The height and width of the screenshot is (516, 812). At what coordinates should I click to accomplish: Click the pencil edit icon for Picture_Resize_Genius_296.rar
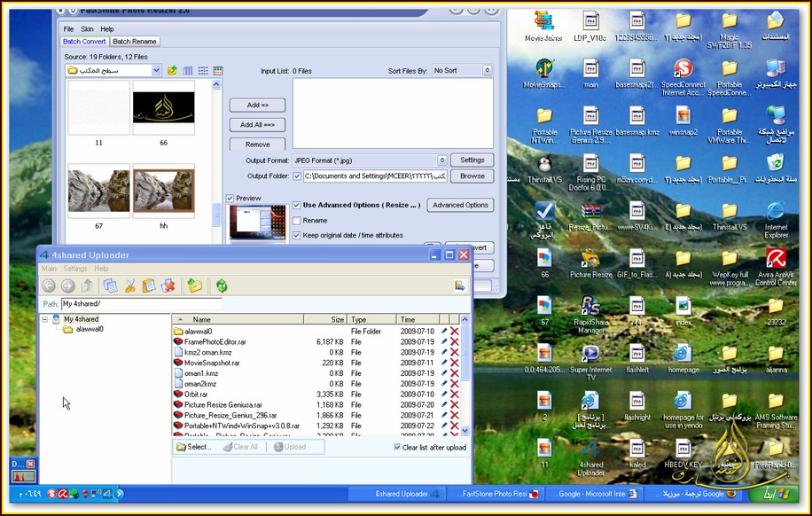444,415
